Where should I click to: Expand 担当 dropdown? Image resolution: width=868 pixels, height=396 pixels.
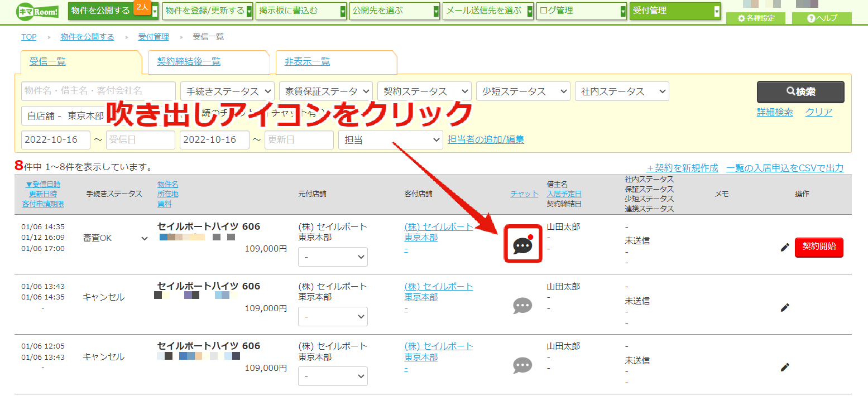click(391, 140)
